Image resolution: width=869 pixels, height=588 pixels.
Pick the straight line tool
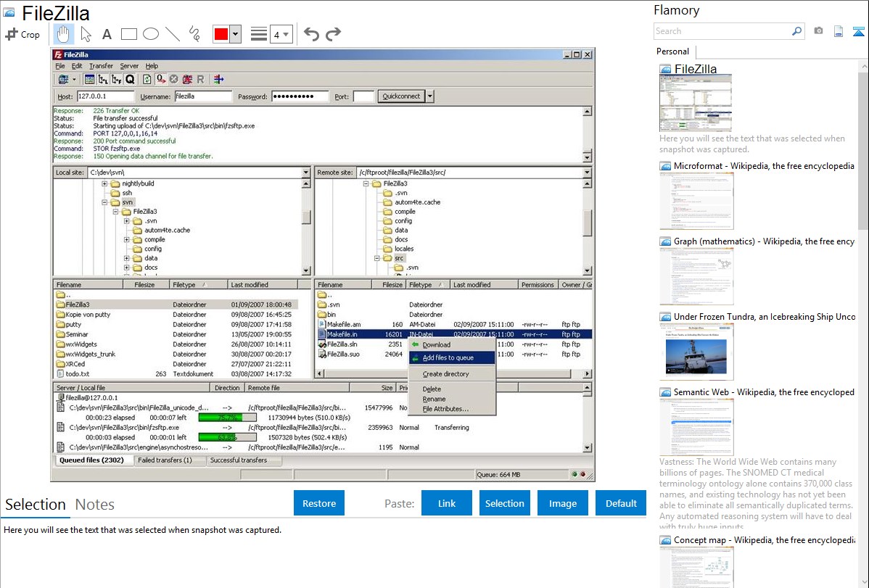click(173, 34)
